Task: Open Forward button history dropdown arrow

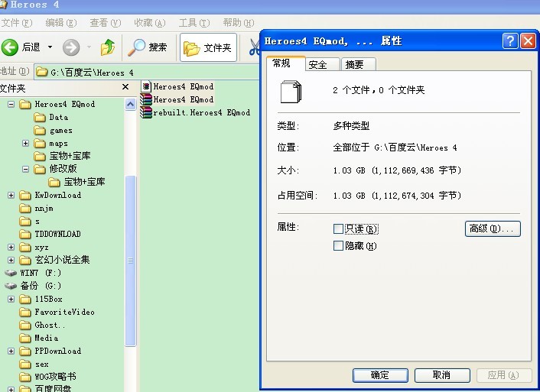Action: [x=89, y=47]
